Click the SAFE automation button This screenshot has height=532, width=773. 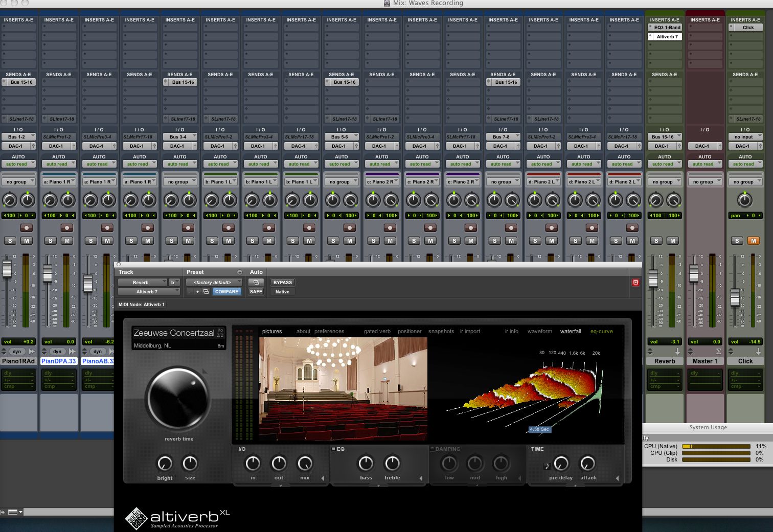click(x=256, y=292)
